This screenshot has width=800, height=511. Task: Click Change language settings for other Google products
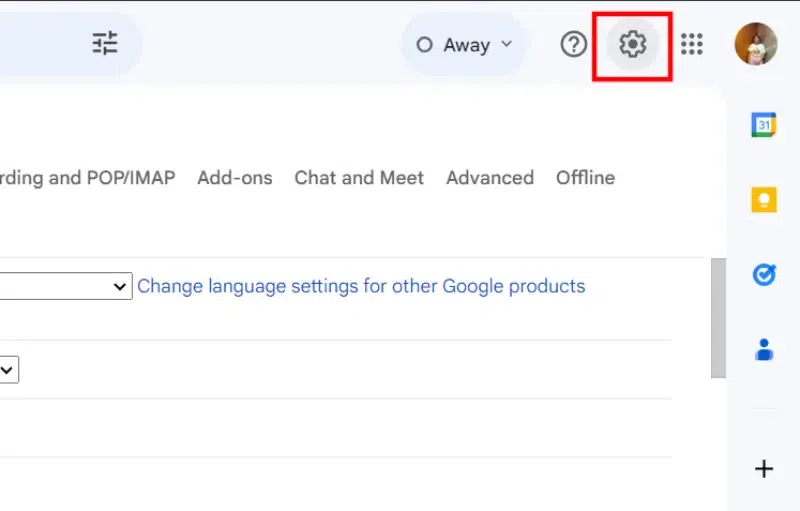[361, 286]
